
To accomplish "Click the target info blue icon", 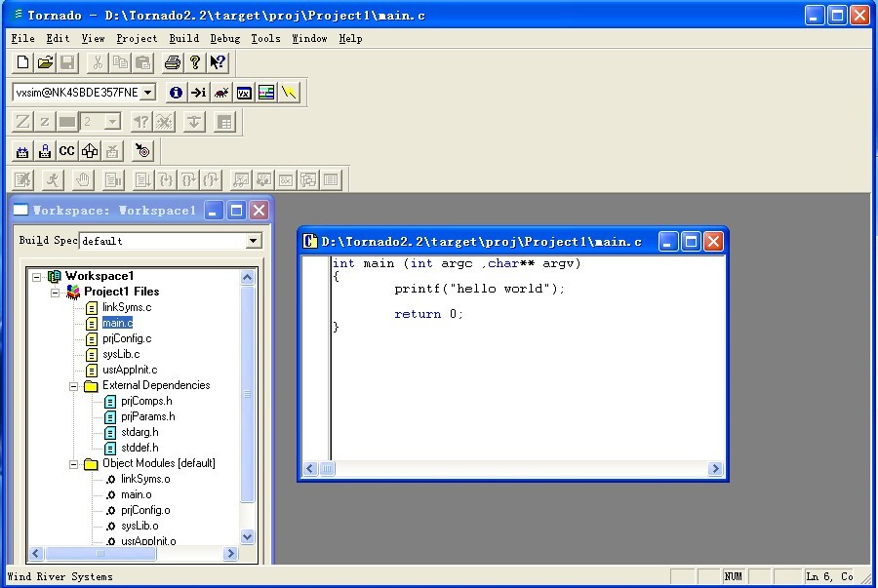I will [176, 93].
